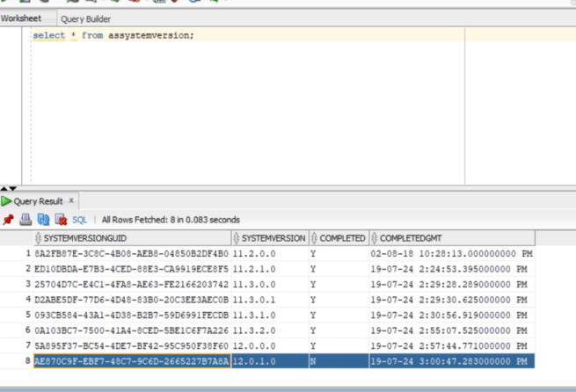The image size is (576, 392).
Task: Select row number 1 in the results grid
Action: point(28,253)
